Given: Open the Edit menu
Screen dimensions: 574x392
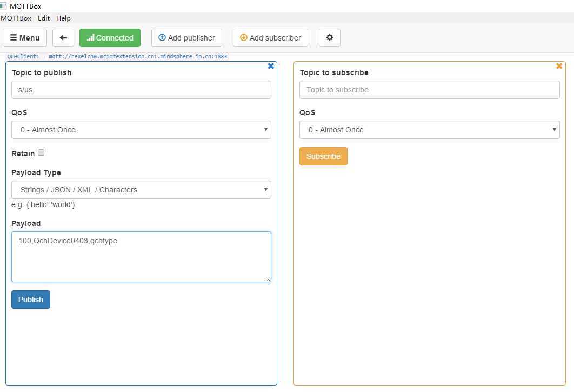Looking at the screenshot, I should (x=44, y=18).
